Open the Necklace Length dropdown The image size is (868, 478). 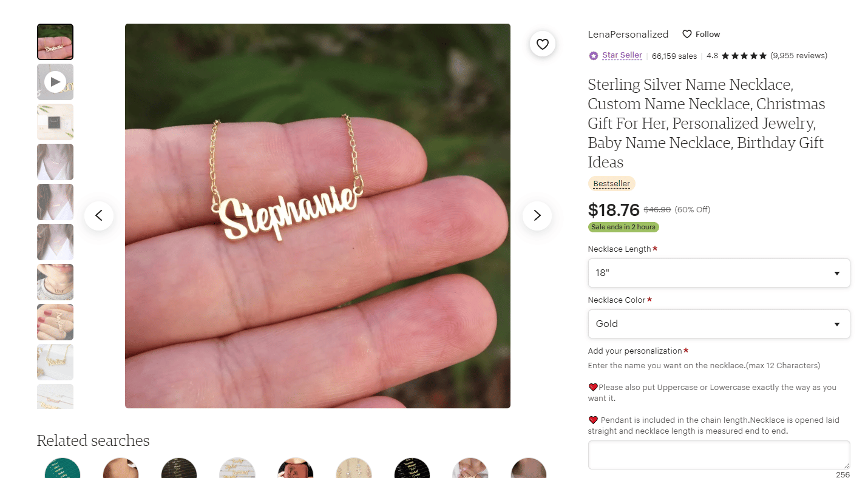[719, 273]
